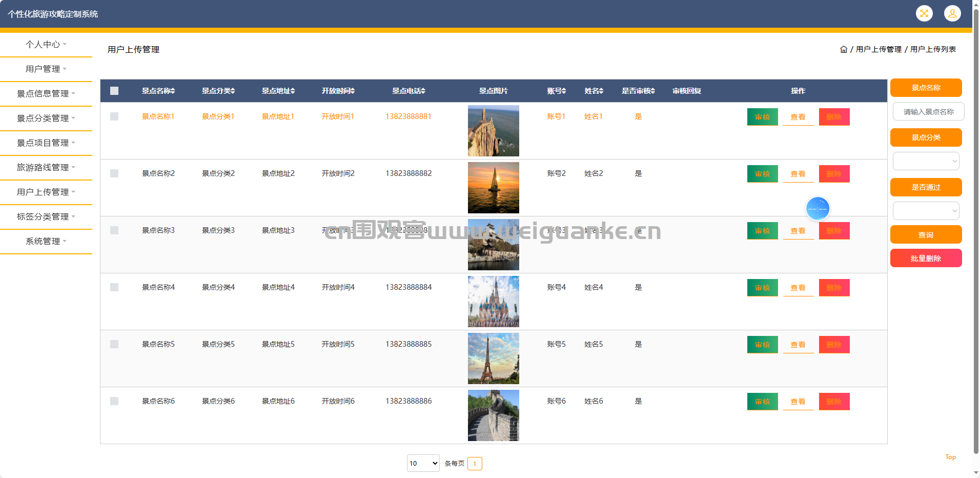Open the sailboat sunset thumbnail image
Screen dimensions: 980x478
coord(493,188)
